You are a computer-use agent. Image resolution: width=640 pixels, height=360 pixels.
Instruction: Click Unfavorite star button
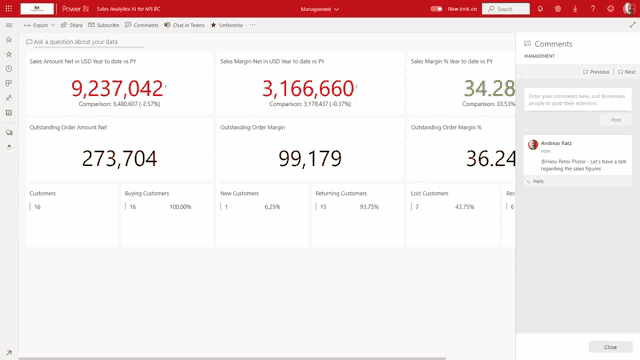[x=227, y=25]
